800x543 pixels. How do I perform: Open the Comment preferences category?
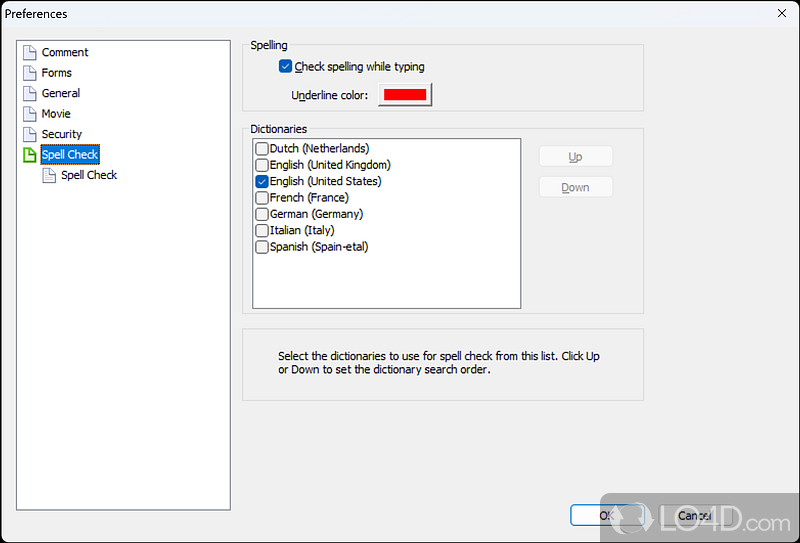click(x=65, y=53)
